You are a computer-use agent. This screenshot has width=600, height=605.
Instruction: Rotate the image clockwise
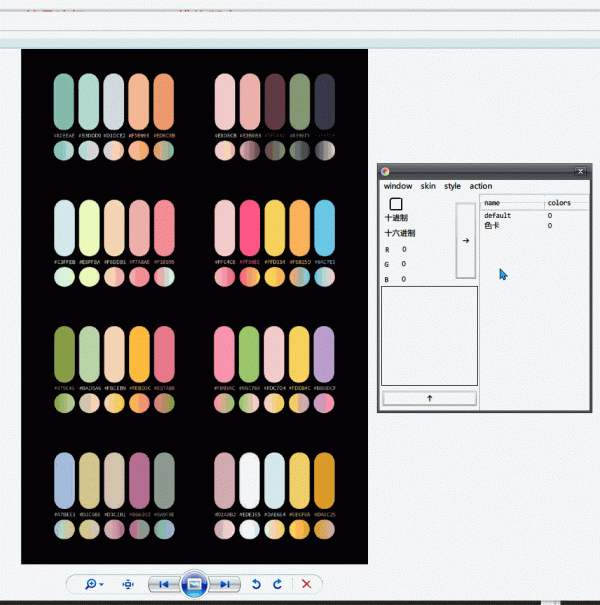point(277,584)
